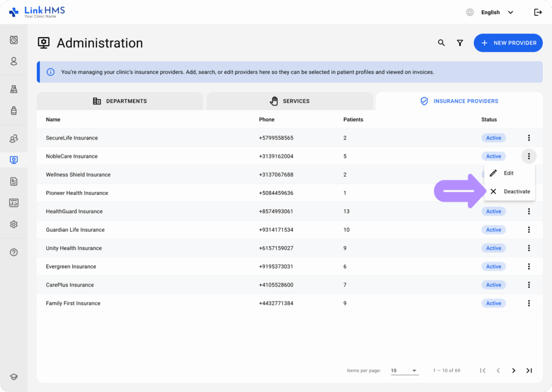Open the help question mark icon
Screen dimensions: 552x392
[14, 253]
